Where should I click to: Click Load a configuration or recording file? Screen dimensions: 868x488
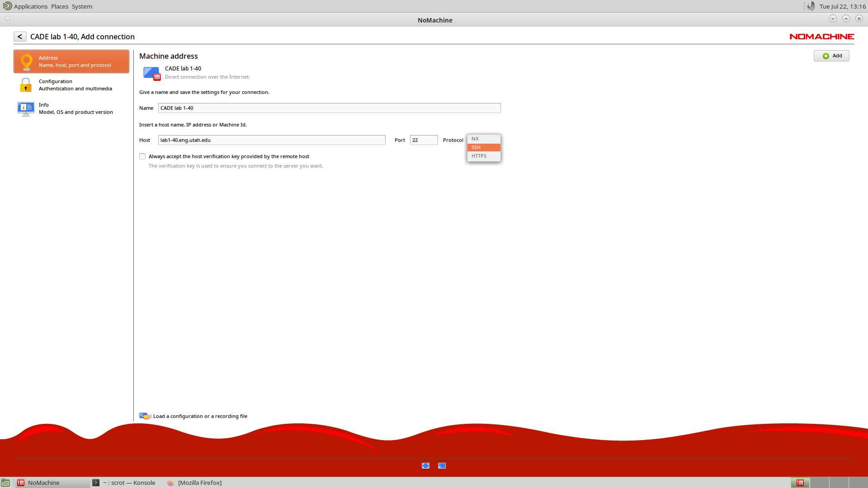(x=200, y=416)
